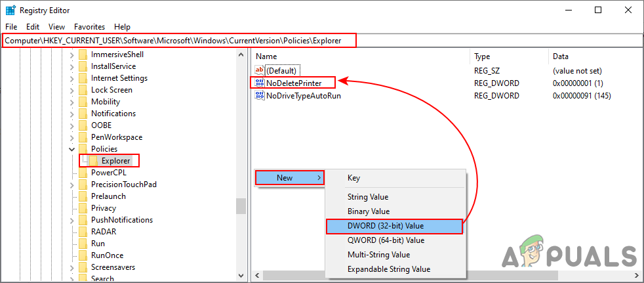Click the Policies folder icon
644x283 pixels.
tap(83, 149)
